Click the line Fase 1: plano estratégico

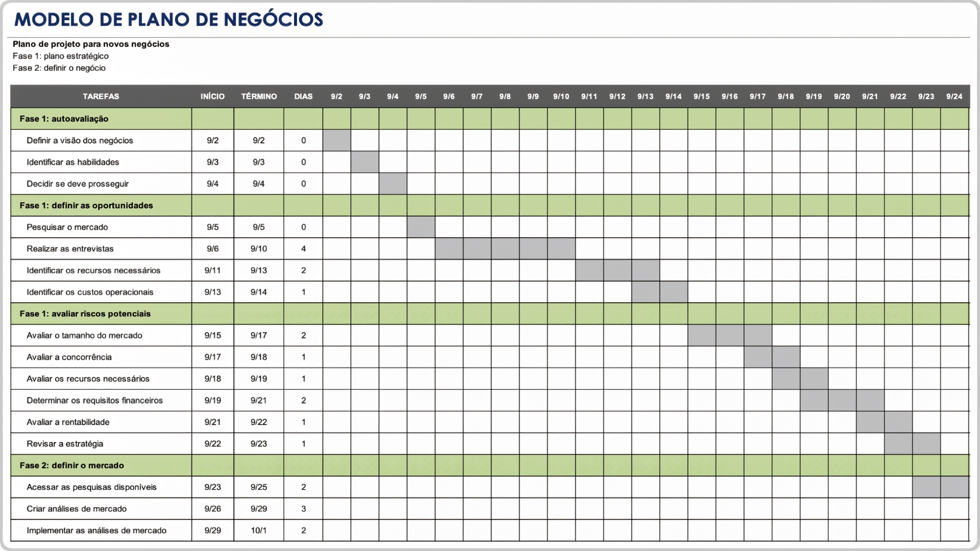61,56
